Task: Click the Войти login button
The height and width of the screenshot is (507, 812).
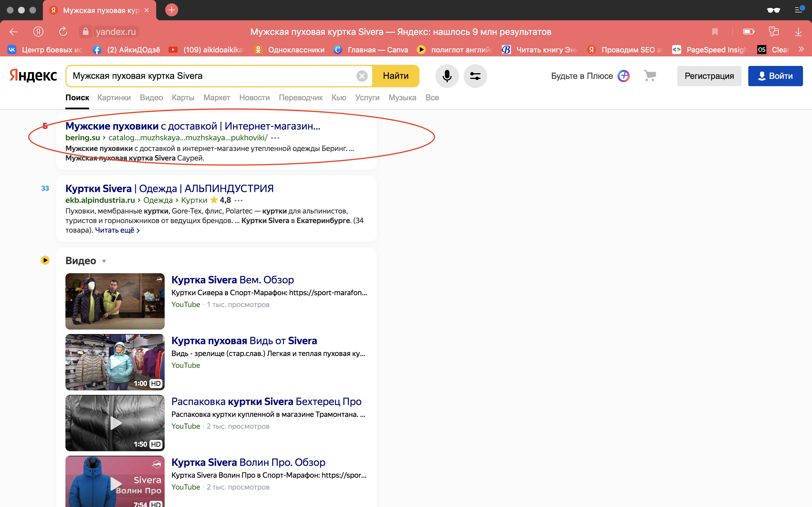Action: click(x=775, y=76)
